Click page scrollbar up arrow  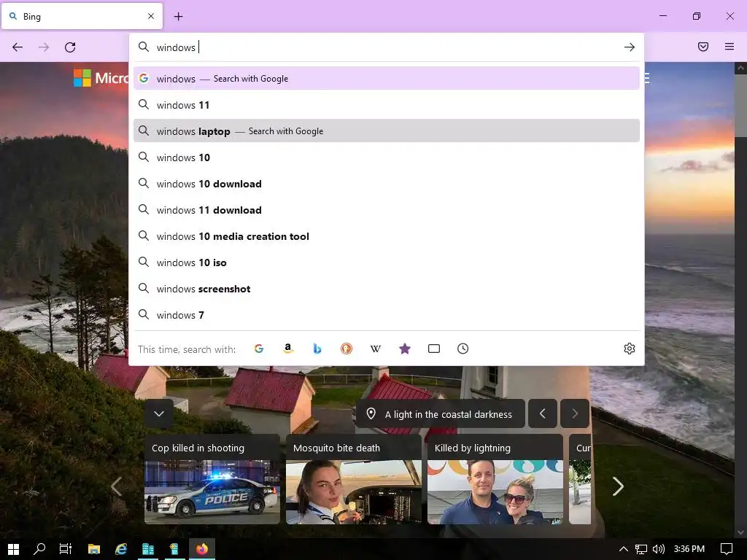[740, 68]
